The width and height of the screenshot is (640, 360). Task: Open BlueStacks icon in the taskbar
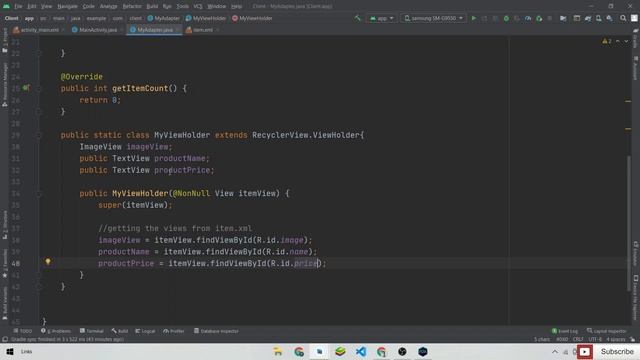tap(340, 351)
